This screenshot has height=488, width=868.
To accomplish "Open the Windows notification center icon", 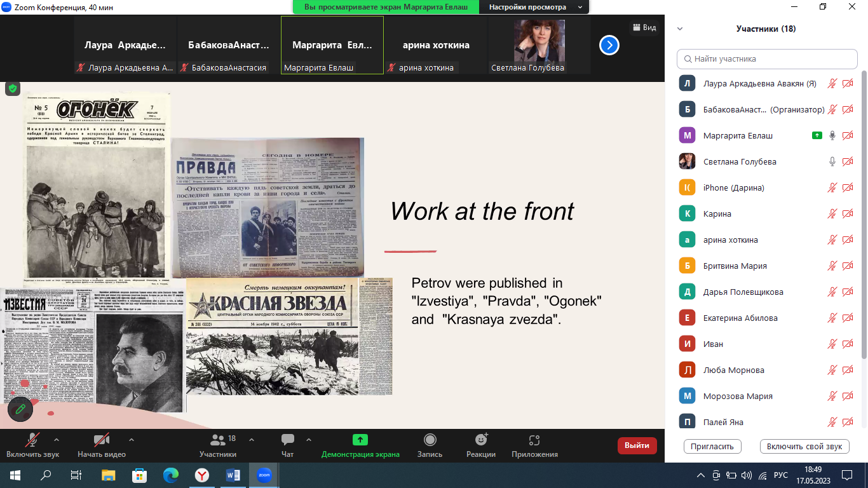I will [x=847, y=475].
